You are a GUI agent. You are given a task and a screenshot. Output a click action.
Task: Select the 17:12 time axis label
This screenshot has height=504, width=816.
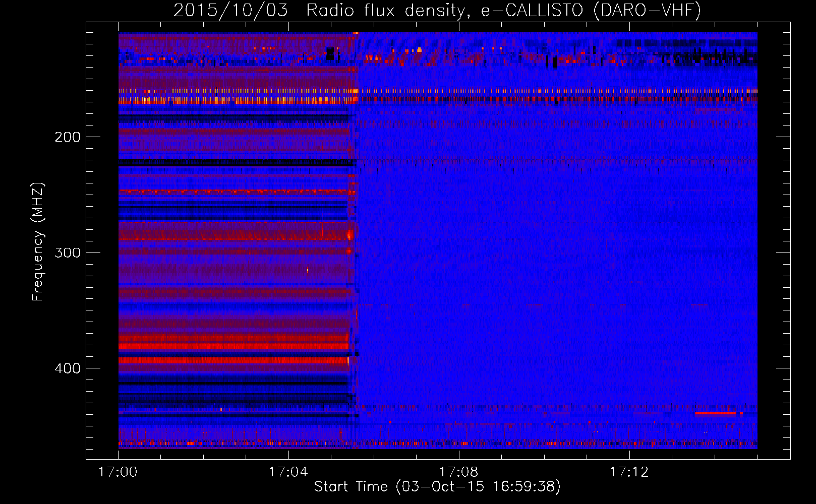click(629, 472)
